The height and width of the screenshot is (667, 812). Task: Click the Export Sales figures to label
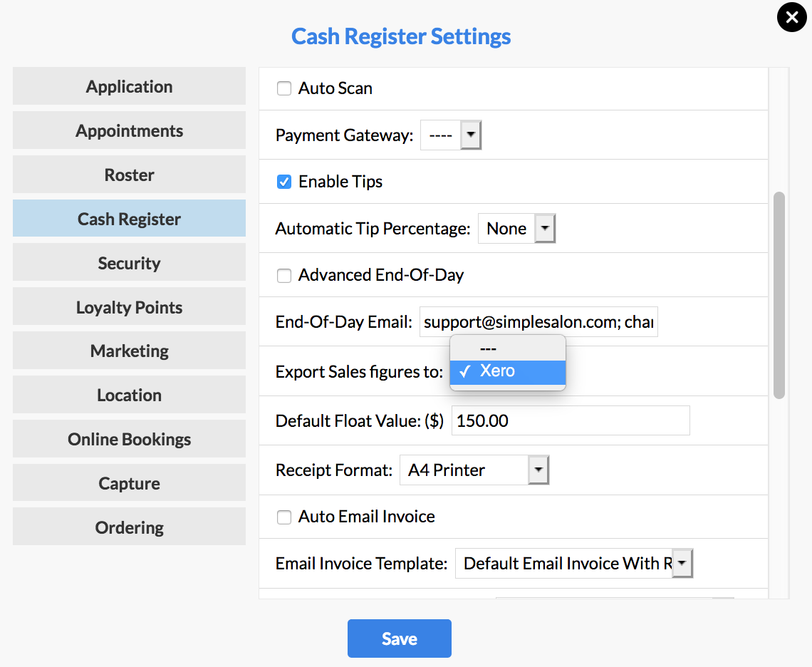pos(359,371)
